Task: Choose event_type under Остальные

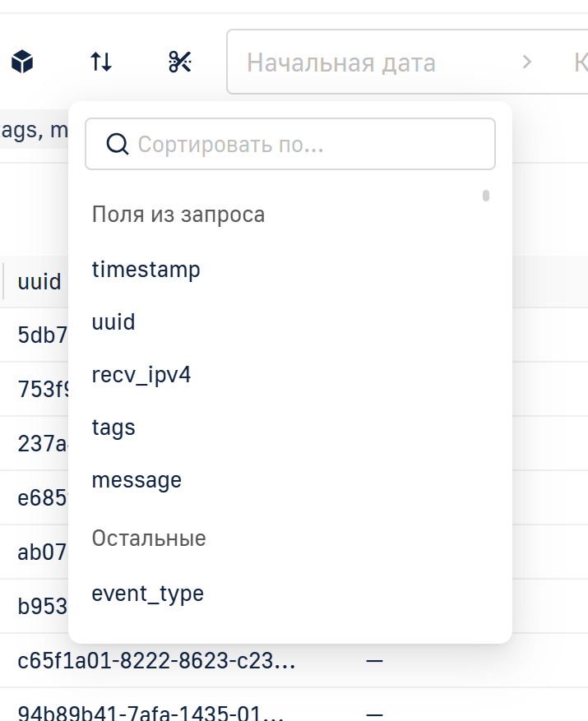Action: coord(148,594)
